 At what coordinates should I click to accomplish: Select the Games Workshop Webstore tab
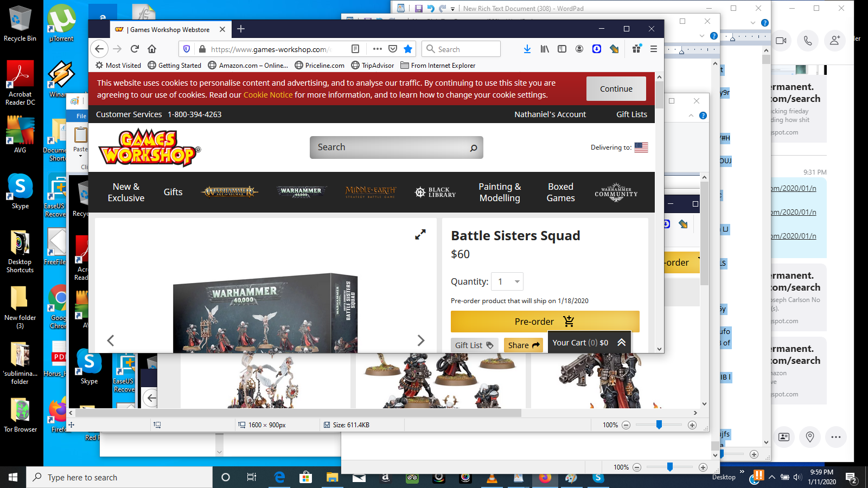[170, 29]
